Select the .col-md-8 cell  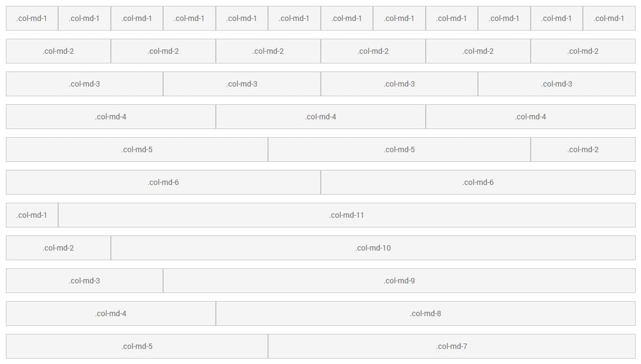pos(425,313)
